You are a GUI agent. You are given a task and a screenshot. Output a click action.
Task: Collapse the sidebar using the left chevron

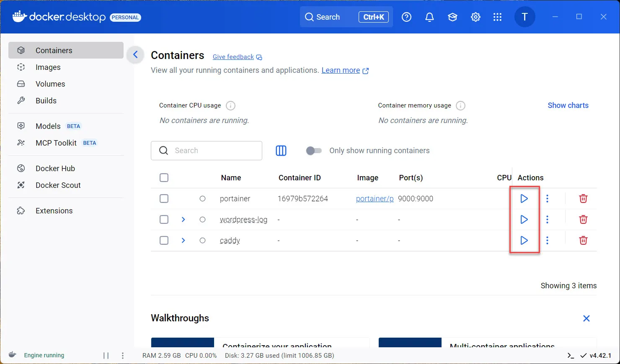pos(135,54)
